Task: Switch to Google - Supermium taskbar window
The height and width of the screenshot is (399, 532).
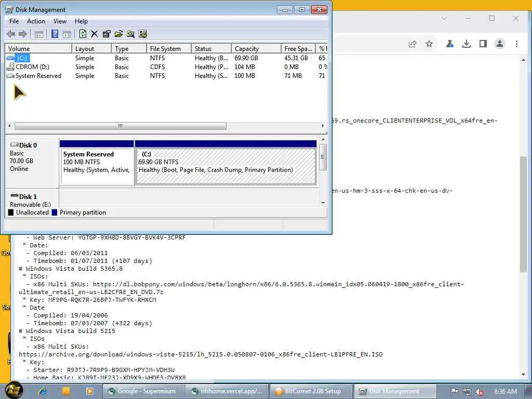Action: click(143, 391)
